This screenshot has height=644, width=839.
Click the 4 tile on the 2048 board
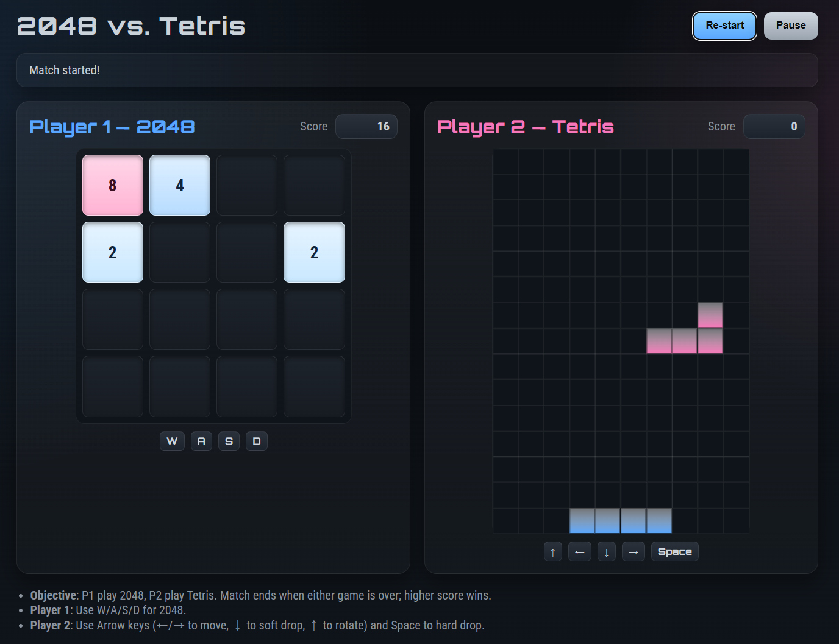179,185
